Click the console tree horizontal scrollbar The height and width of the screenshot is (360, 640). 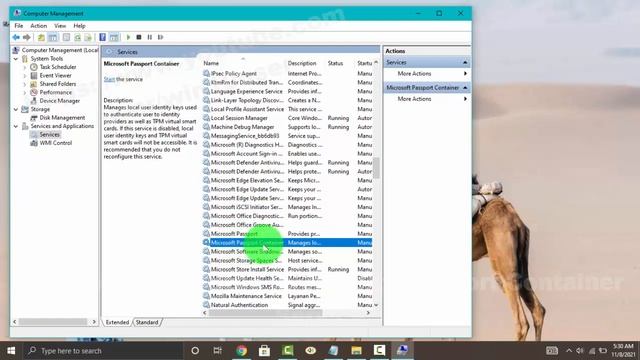click(53, 322)
